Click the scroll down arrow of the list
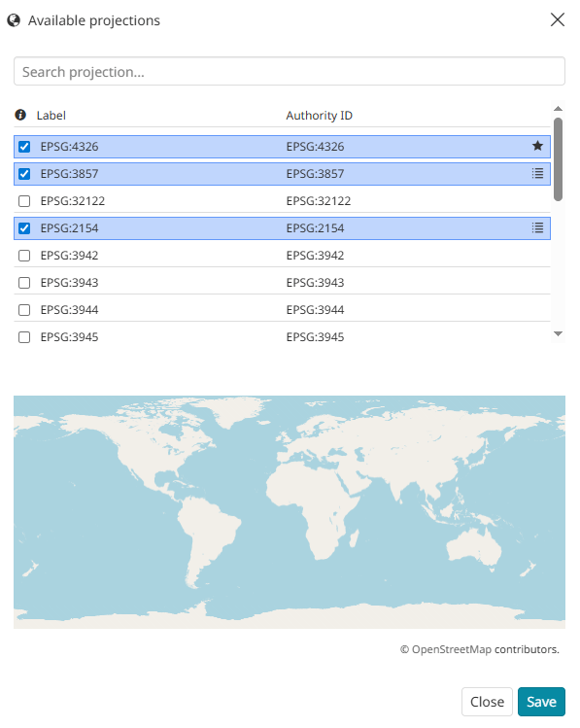 pyautogui.click(x=559, y=333)
